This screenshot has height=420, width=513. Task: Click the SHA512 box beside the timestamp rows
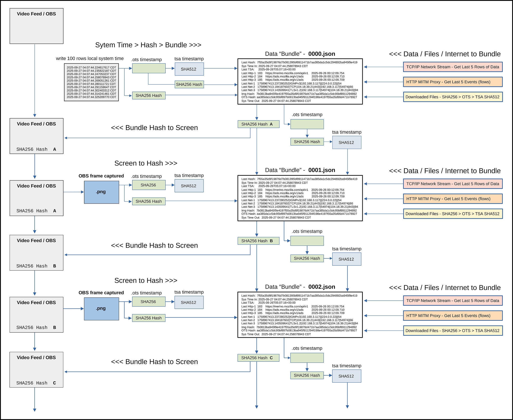[189, 69]
